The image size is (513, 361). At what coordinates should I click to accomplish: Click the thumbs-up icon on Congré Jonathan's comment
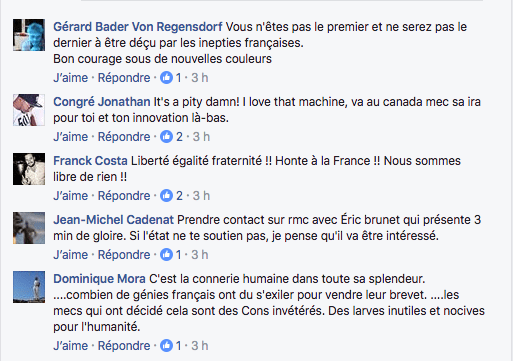point(166,137)
